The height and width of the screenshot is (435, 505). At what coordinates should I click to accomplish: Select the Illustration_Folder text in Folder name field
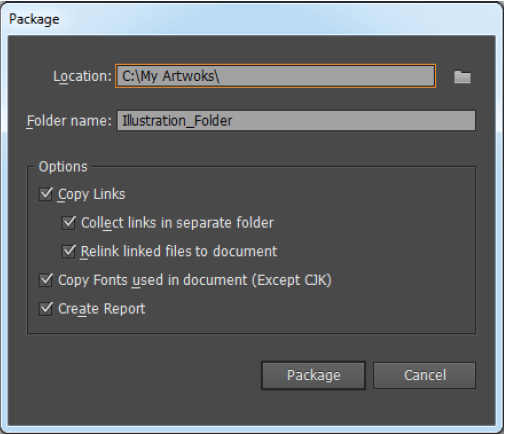pyautogui.click(x=177, y=121)
